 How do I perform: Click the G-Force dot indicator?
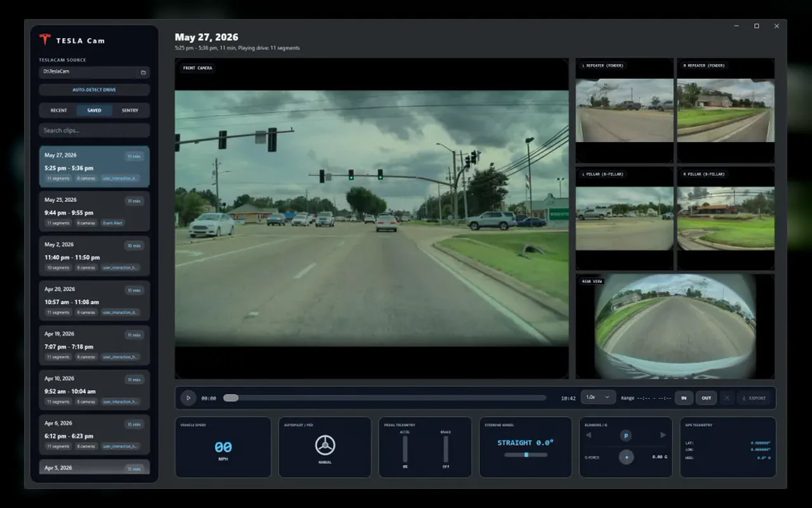626,457
